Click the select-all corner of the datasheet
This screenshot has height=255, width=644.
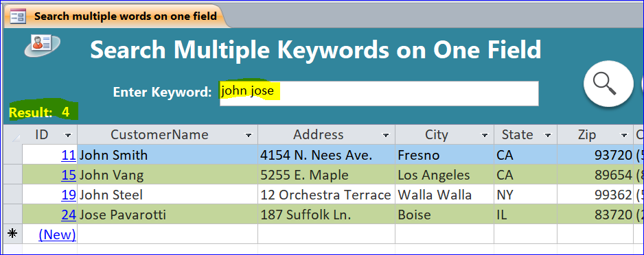pos(13,135)
